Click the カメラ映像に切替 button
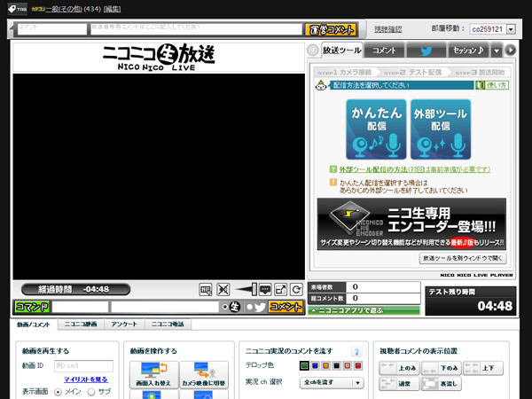This screenshot has width=532, height=399. click(204, 374)
